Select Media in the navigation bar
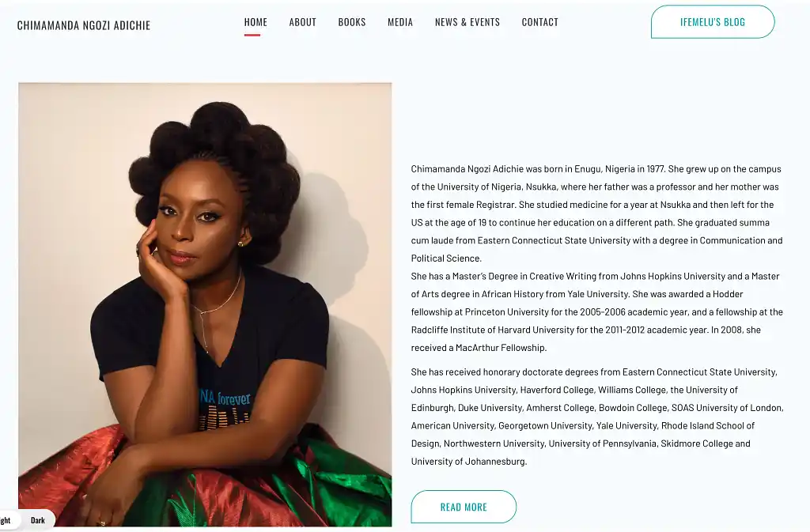Screen dimensions: 810x532 (x=400, y=22)
